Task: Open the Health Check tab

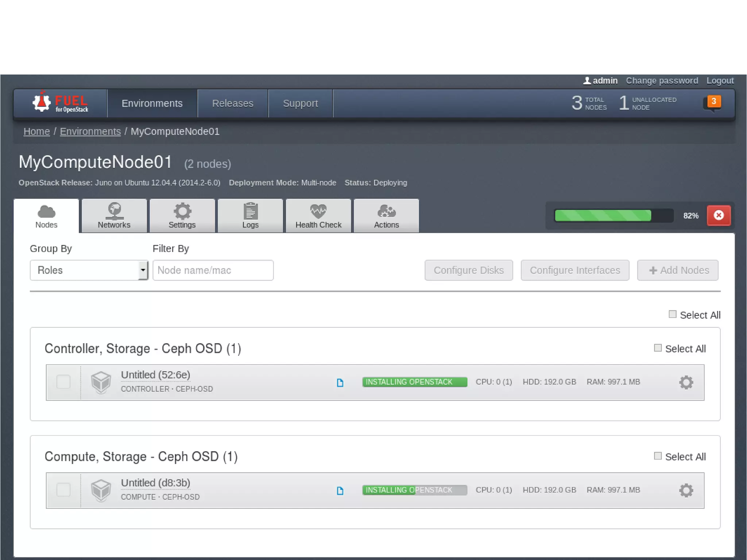Action: [318, 216]
